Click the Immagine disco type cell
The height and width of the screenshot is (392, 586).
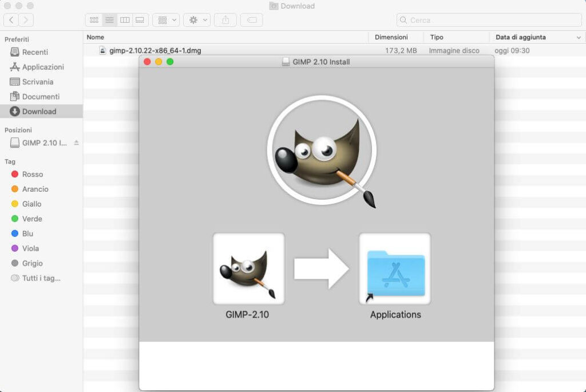click(454, 50)
